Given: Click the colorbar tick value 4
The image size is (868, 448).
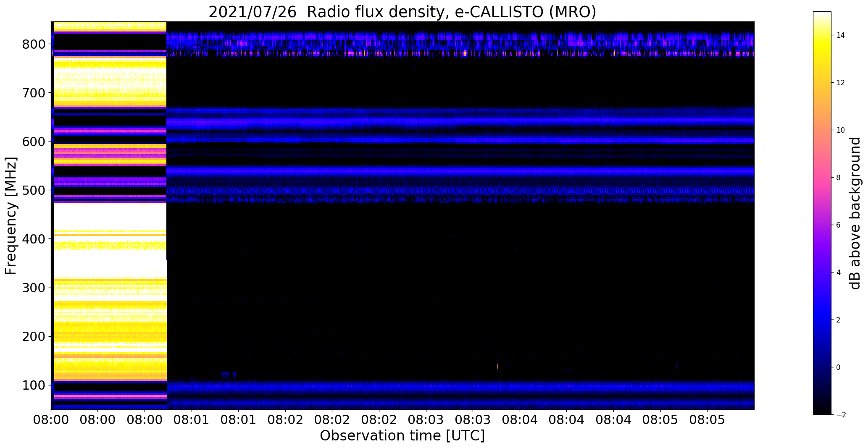Looking at the screenshot, I should click(839, 272).
